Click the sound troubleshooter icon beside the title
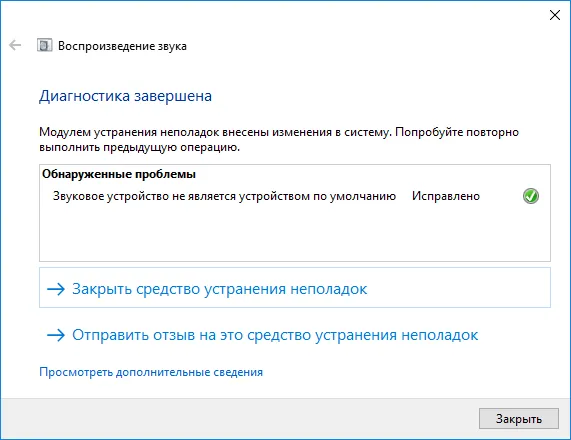Viewport: 571px width, 440px height. point(44,46)
